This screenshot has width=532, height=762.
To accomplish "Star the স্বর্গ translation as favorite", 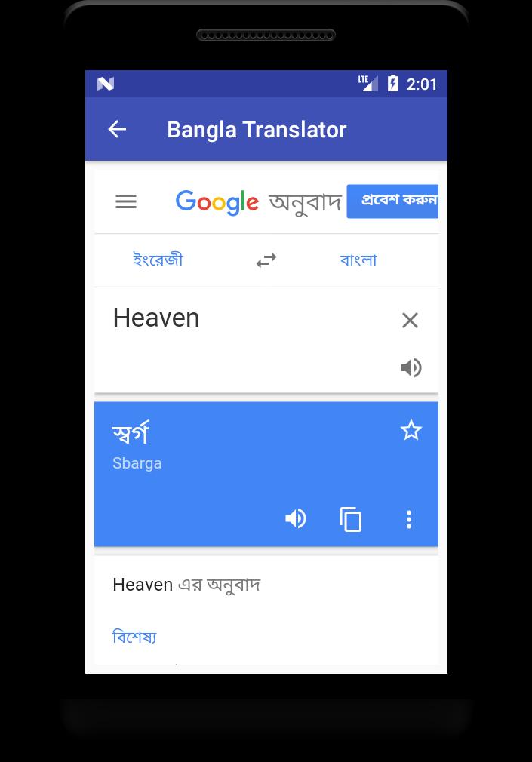I will click(x=411, y=430).
